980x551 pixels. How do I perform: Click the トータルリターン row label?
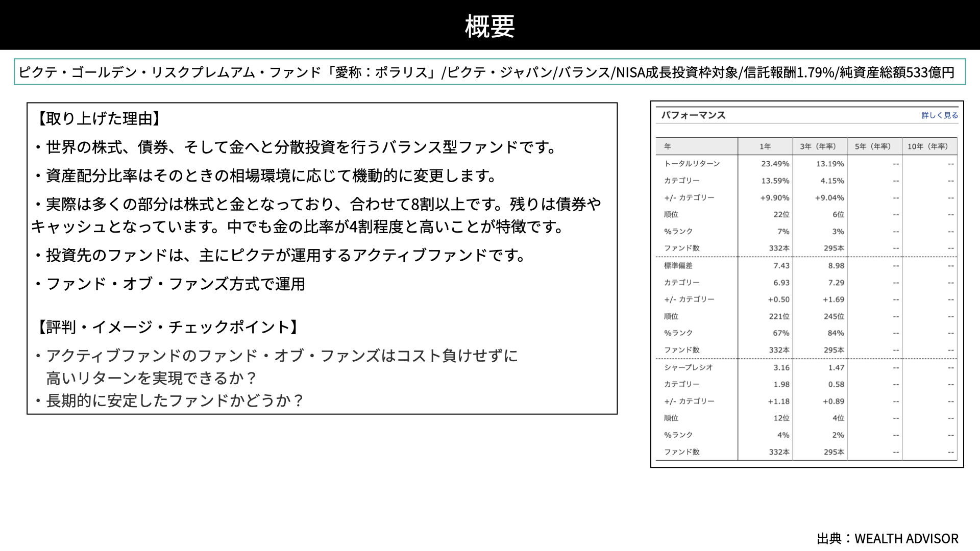point(692,164)
